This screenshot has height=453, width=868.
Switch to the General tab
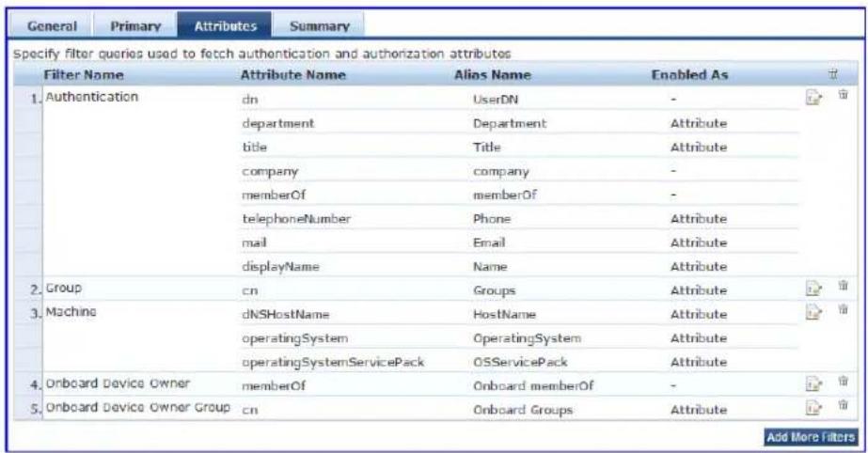[52, 26]
